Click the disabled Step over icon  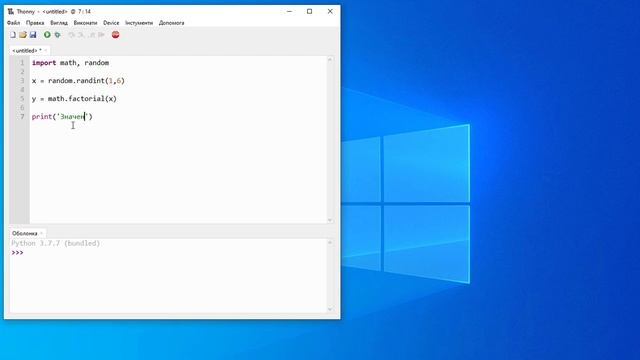[x=71, y=35]
